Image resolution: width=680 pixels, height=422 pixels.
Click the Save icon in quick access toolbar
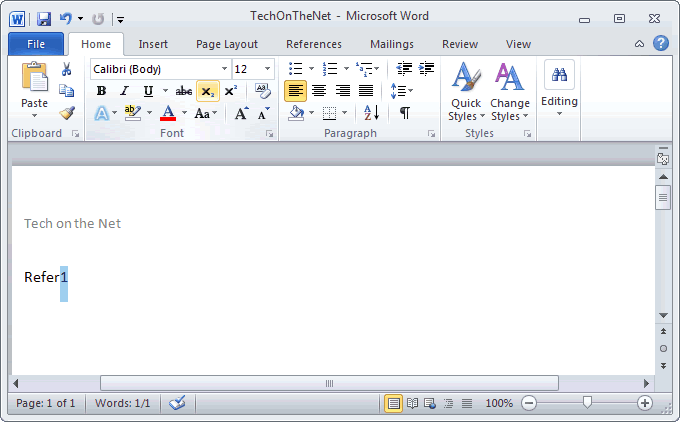44,19
